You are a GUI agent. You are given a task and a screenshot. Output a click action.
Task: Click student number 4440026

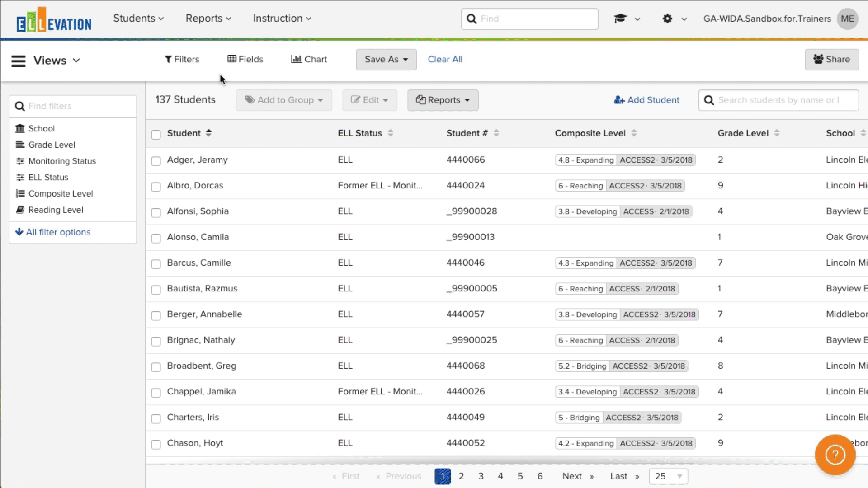[x=466, y=392]
